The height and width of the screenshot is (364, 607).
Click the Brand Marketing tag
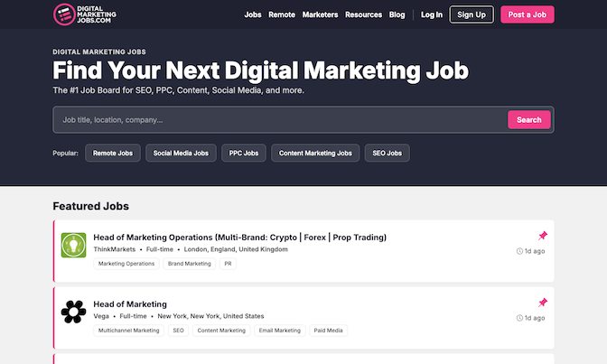pos(190,264)
